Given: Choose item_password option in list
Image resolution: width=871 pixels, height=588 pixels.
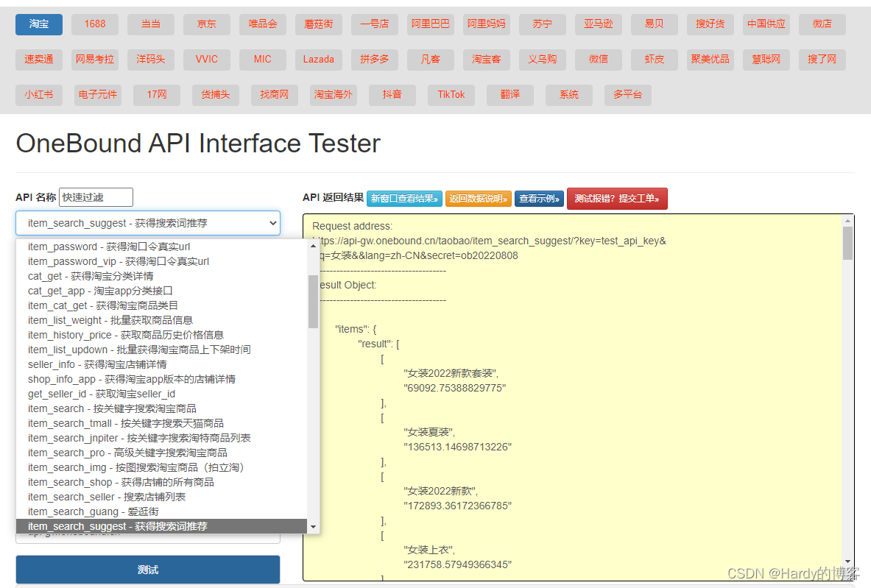Looking at the screenshot, I should coord(162,247).
